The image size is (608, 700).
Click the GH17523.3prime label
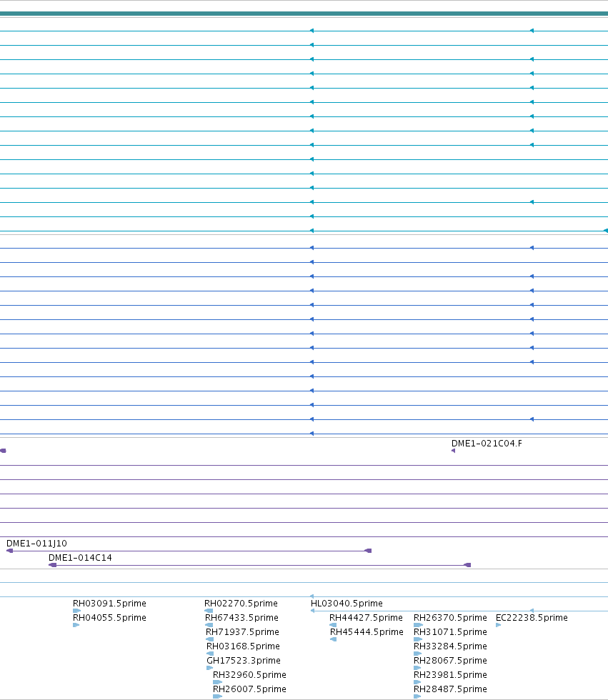244,660
